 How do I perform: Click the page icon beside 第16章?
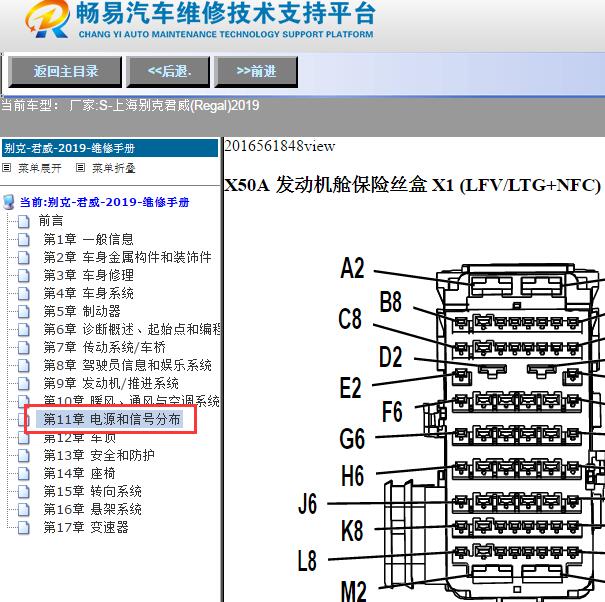[x=24, y=510]
